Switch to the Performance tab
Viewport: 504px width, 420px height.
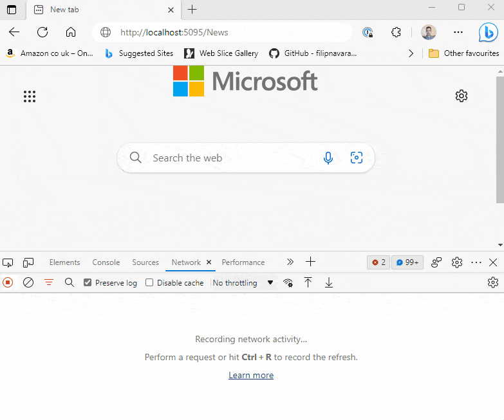pyautogui.click(x=243, y=262)
